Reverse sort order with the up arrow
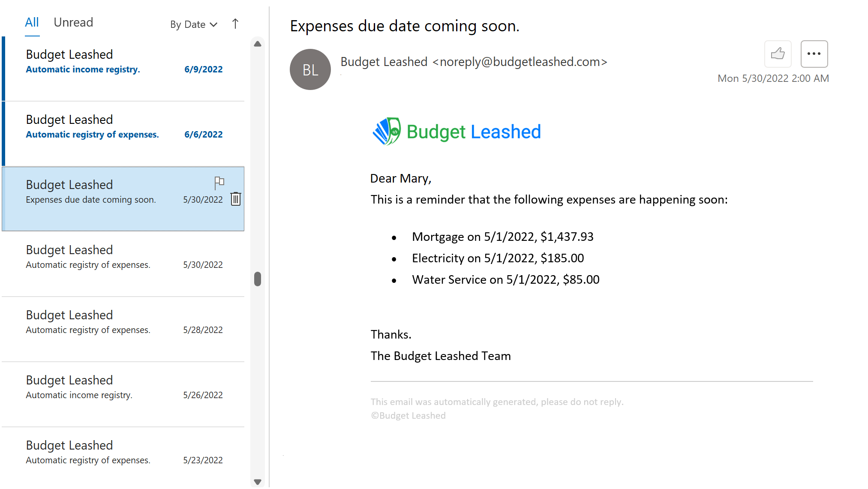 [235, 24]
